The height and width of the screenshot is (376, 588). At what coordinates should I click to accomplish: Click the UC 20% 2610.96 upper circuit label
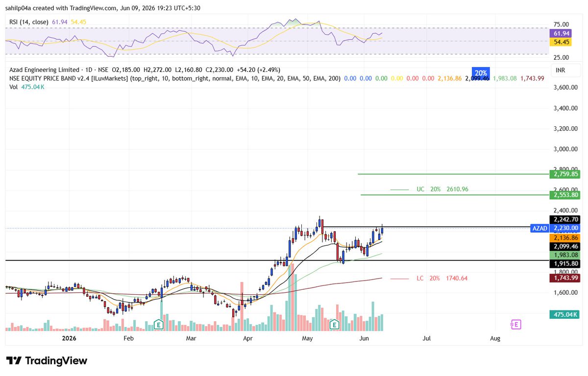point(442,189)
